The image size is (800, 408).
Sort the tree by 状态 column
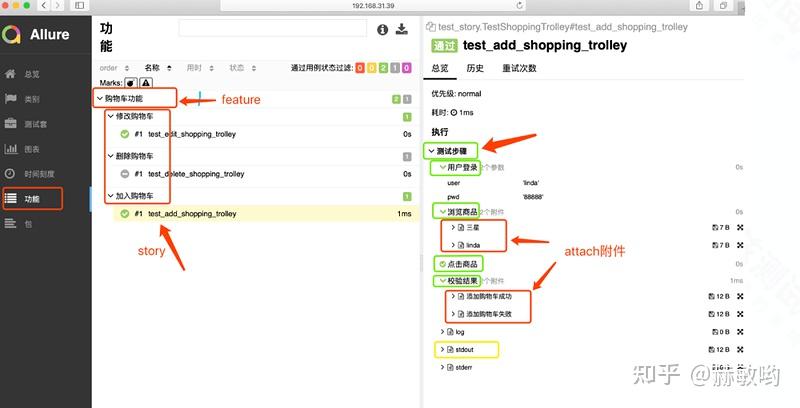(x=243, y=68)
